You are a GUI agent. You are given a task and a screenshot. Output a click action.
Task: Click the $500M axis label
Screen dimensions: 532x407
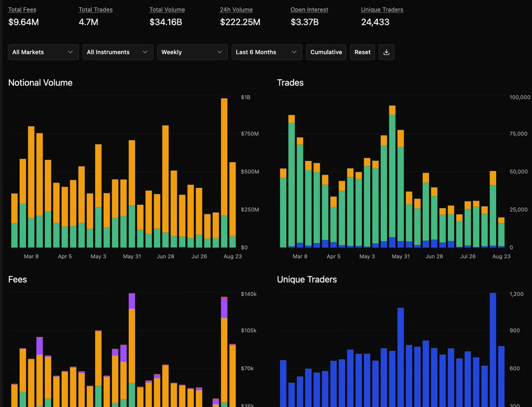[x=250, y=171]
